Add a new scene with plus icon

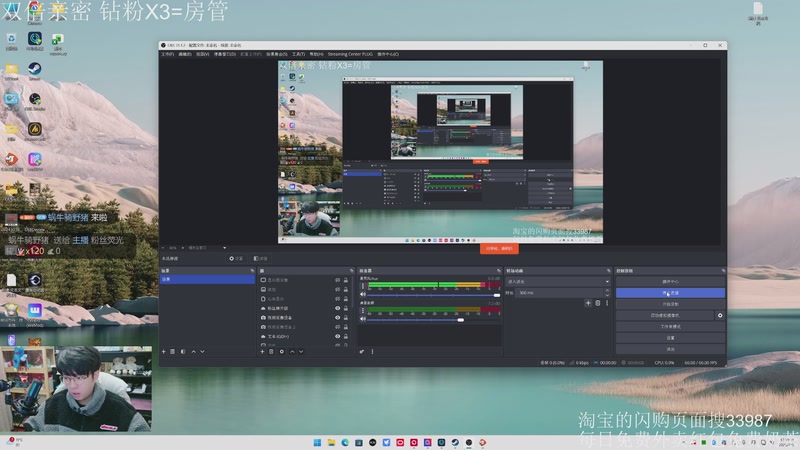[163, 352]
